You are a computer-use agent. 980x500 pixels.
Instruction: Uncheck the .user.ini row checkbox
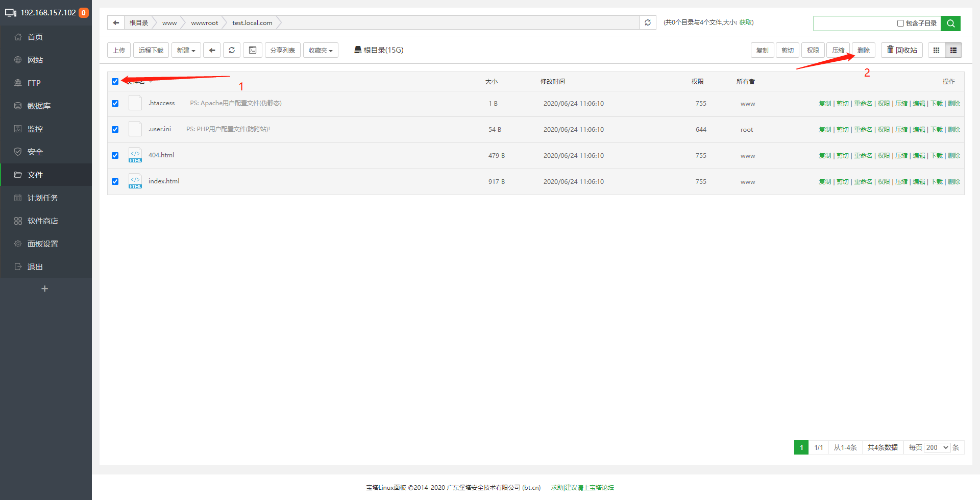click(x=115, y=130)
